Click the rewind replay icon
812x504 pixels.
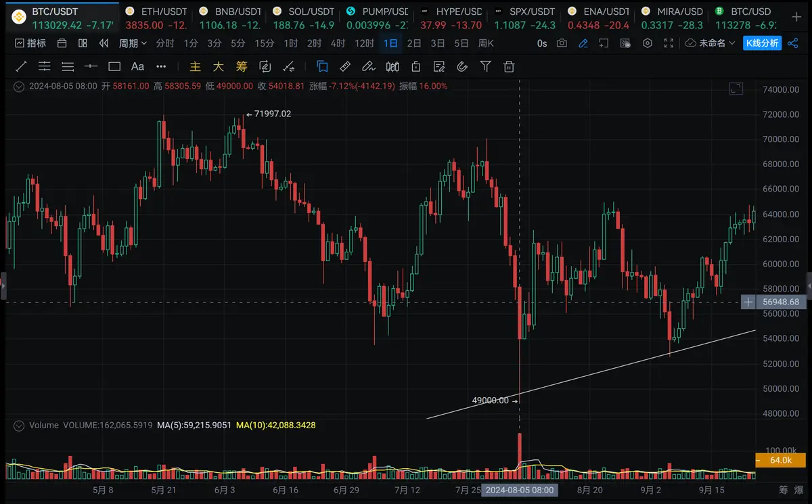[x=104, y=43]
